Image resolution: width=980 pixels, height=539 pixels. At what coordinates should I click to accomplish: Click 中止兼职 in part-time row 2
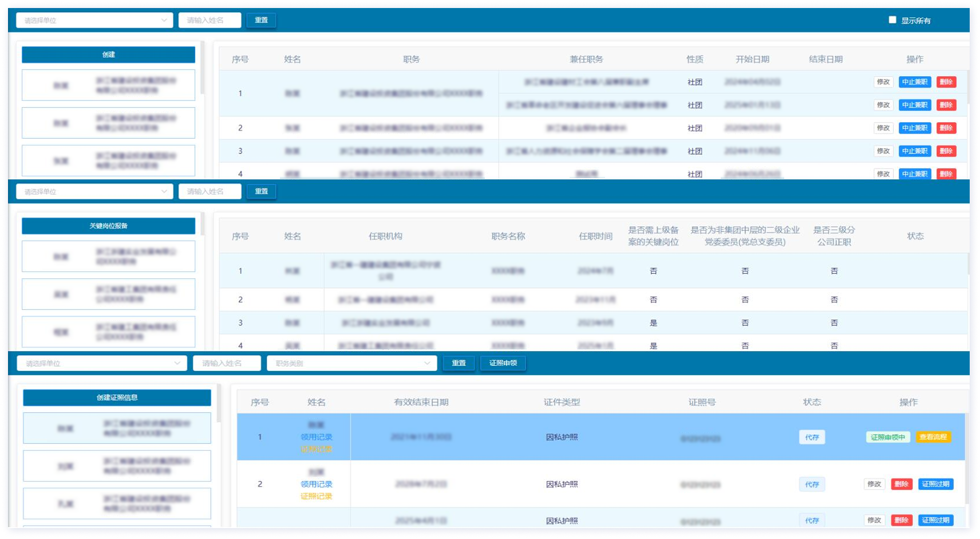tap(914, 128)
